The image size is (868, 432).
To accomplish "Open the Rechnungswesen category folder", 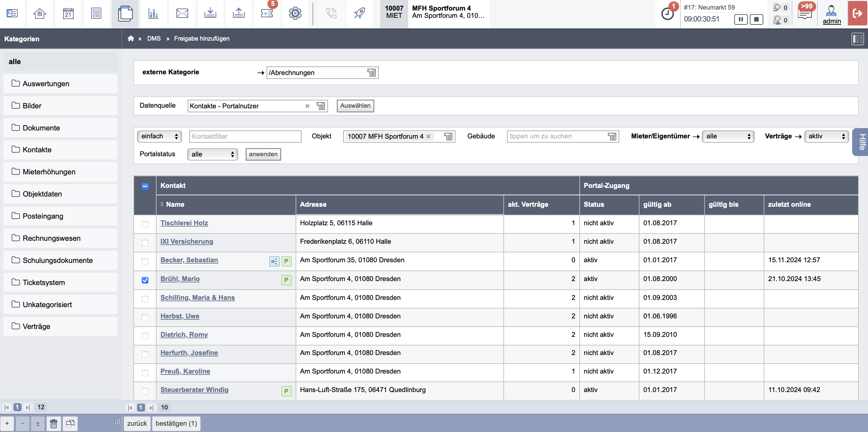I will (x=60, y=238).
